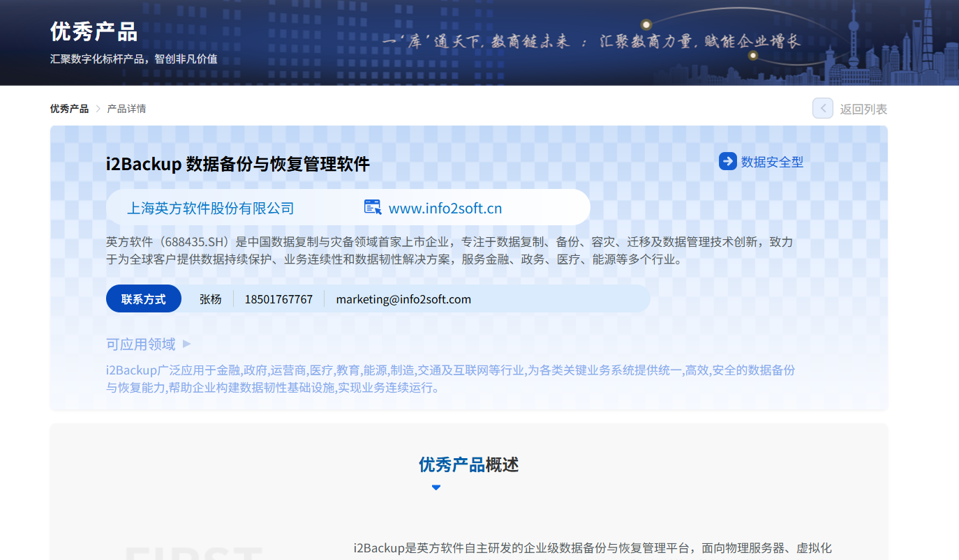
Task: Click the company name 上海英方软件股份有限公司
Action: (211, 208)
